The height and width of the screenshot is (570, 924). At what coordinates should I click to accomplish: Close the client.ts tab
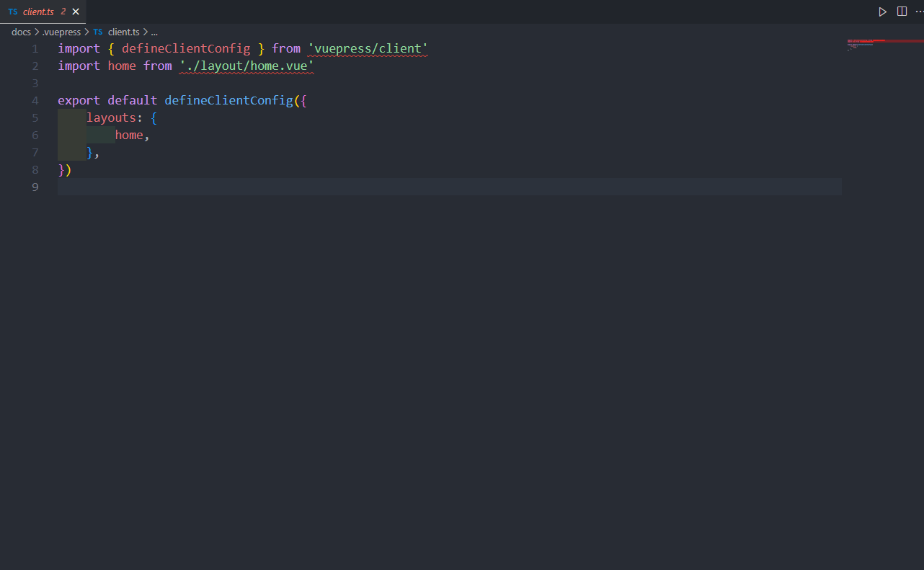click(x=76, y=12)
